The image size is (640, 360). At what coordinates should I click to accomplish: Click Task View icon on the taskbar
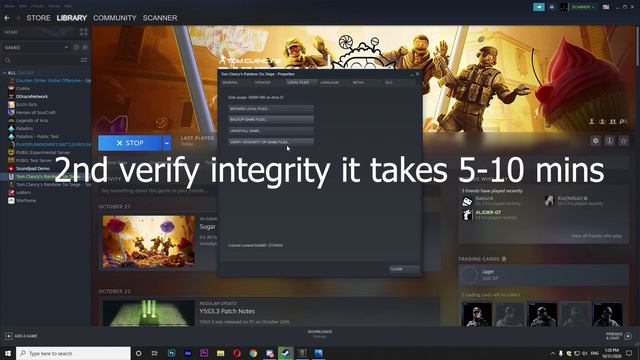tap(155, 353)
